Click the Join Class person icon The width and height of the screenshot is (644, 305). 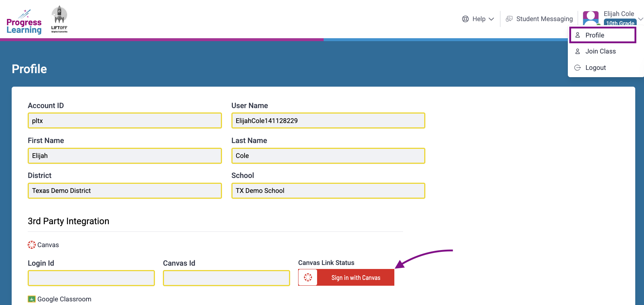577,51
